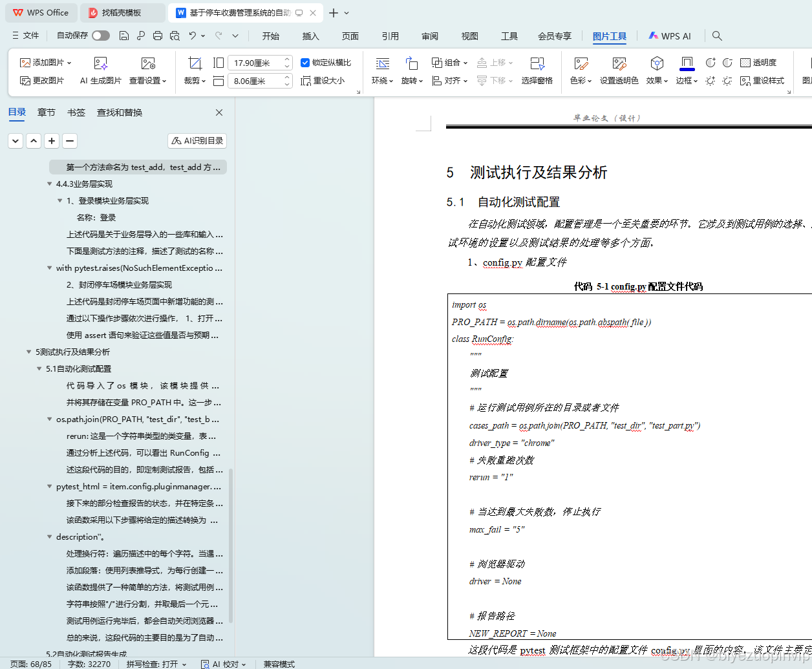Image resolution: width=812 pixels, height=669 pixels.
Task: Uncheck the 锁定纵横比 checkbox
Action: coord(306,62)
